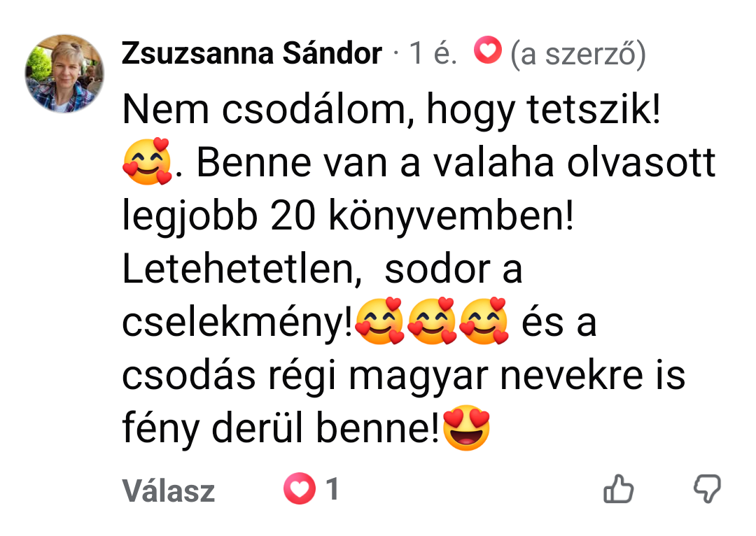Like the comment with the thumbs-up icon

[x=618, y=488]
